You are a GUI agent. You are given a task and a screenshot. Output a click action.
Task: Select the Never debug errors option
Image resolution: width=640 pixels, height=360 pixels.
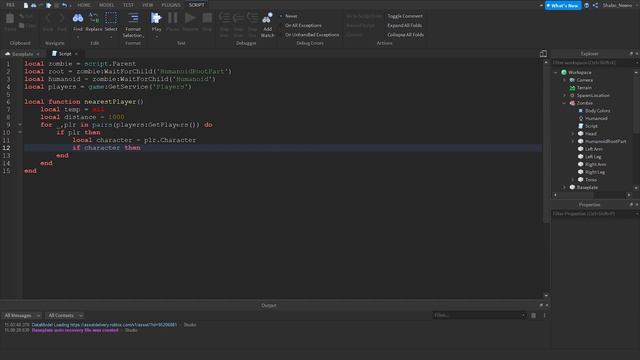coord(291,16)
